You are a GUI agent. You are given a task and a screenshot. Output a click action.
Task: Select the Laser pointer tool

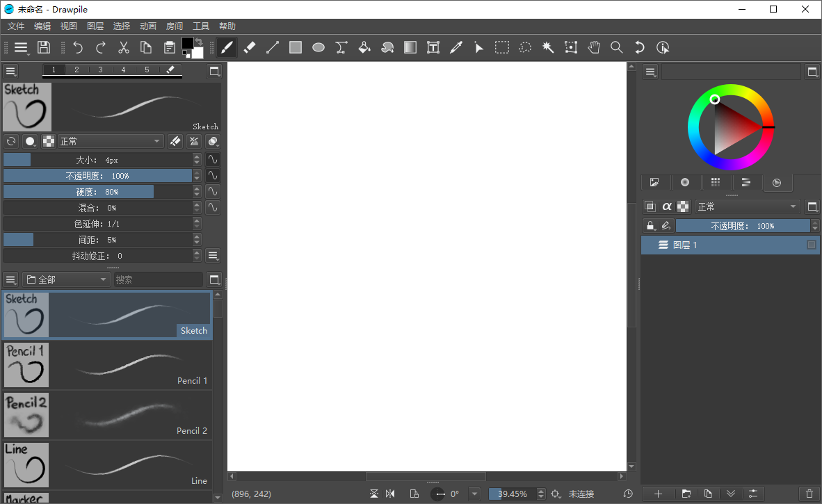click(478, 48)
